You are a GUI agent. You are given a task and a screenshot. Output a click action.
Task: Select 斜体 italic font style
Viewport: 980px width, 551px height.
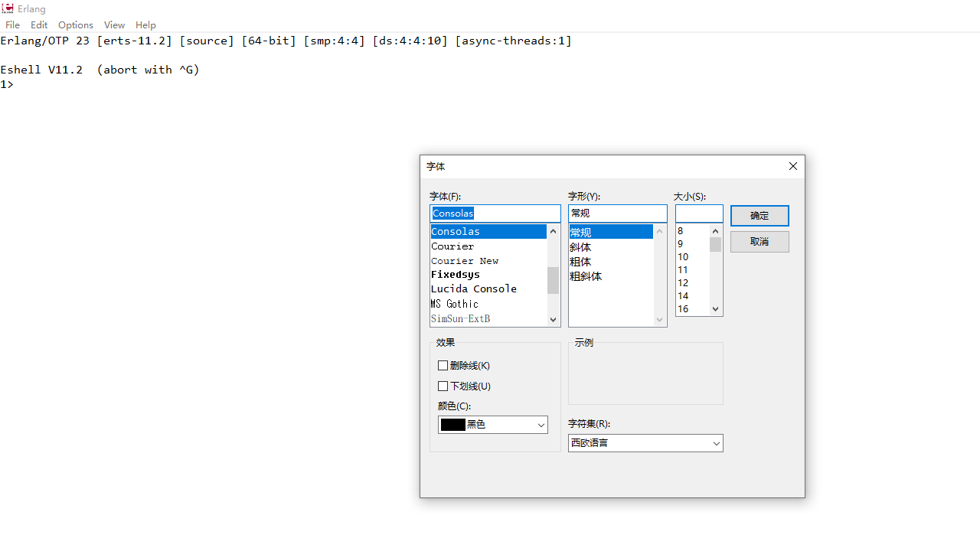tap(611, 247)
